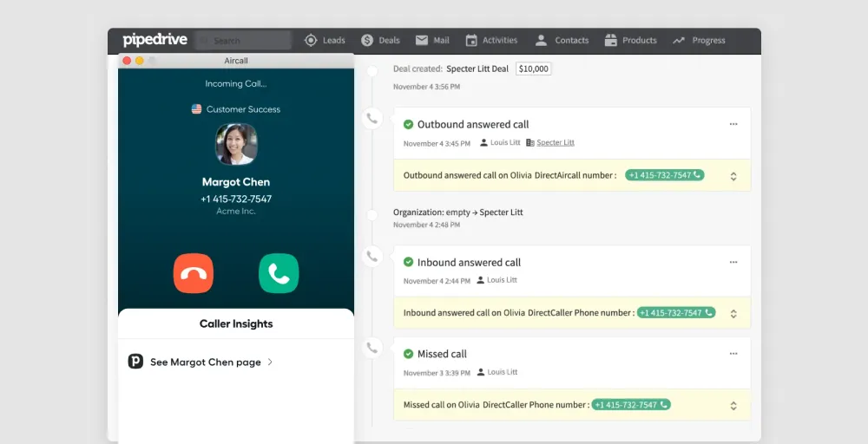The width and height of the screenshot is (868, 444).
Task: Close the Aircall window with red button
Action: click(127, 61)
